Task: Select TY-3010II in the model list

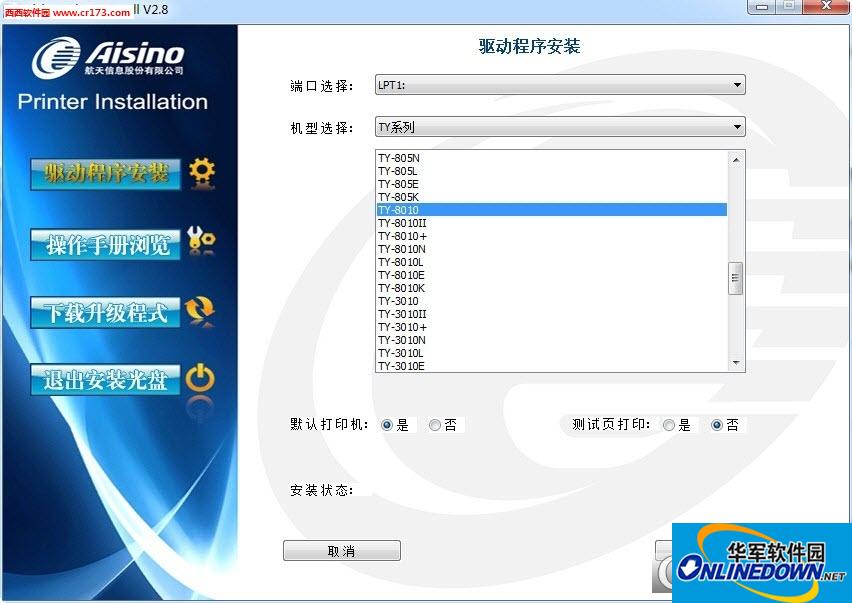Action: tap(552, 315)
